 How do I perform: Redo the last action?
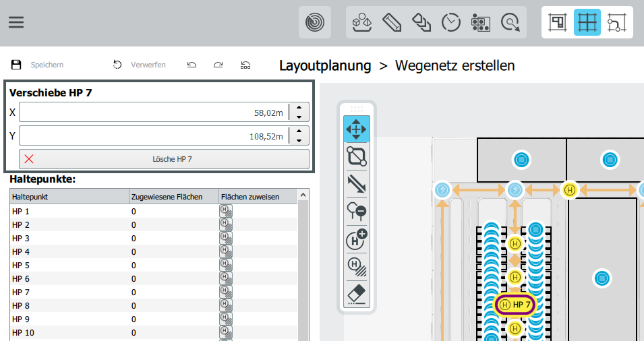pos(218,65)
